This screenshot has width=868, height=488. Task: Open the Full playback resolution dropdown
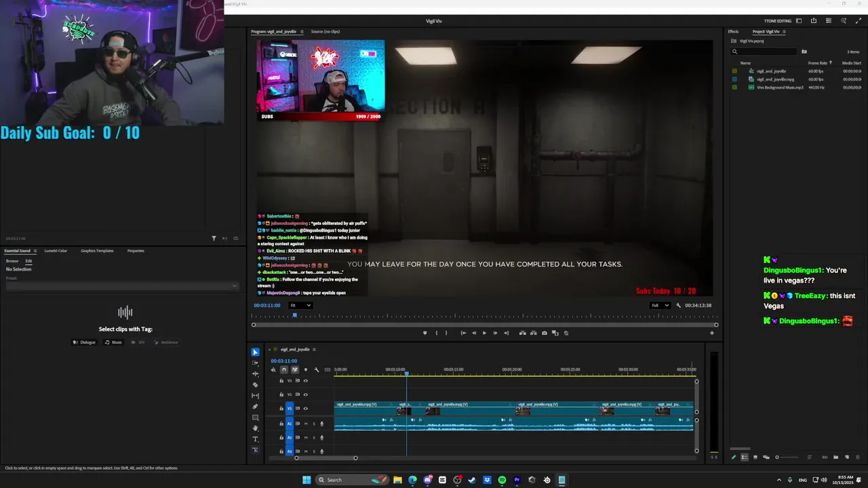[x=660, y=305]
